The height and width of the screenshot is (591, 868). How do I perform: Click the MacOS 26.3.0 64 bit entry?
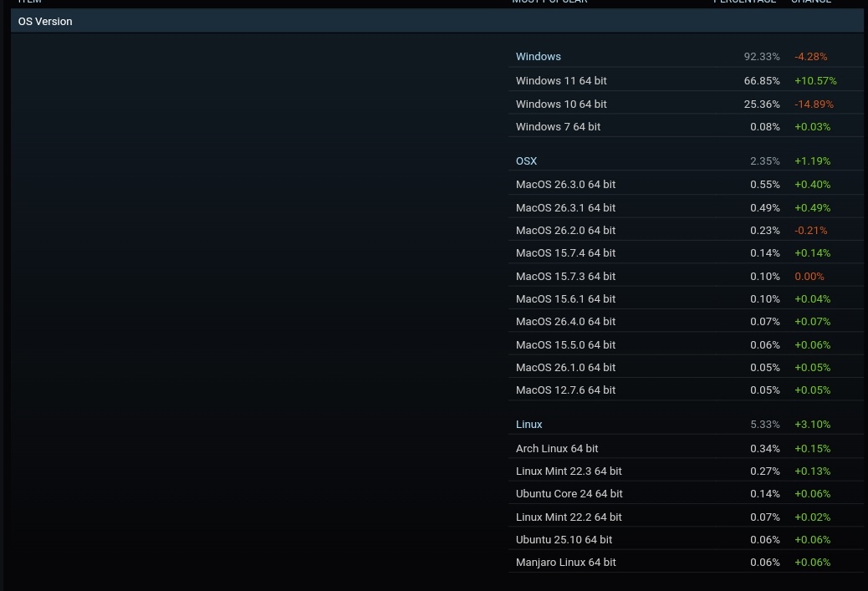click(x=565, y=184)
